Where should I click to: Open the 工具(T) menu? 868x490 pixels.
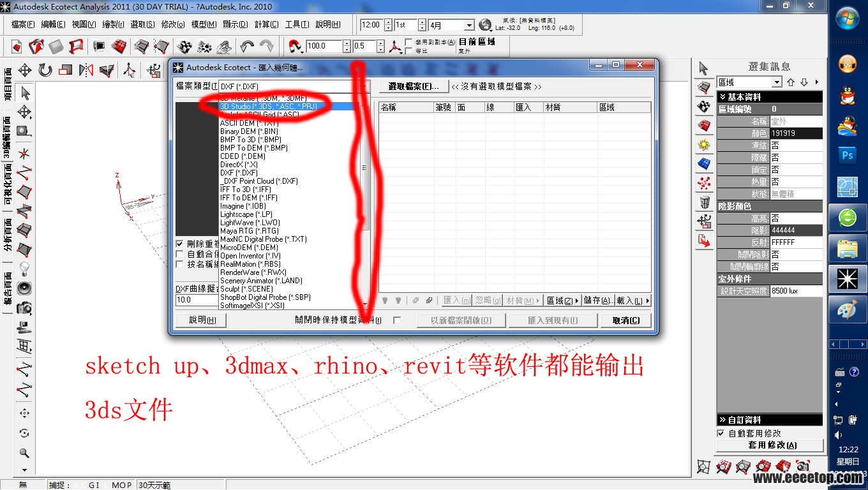point(297,24)
